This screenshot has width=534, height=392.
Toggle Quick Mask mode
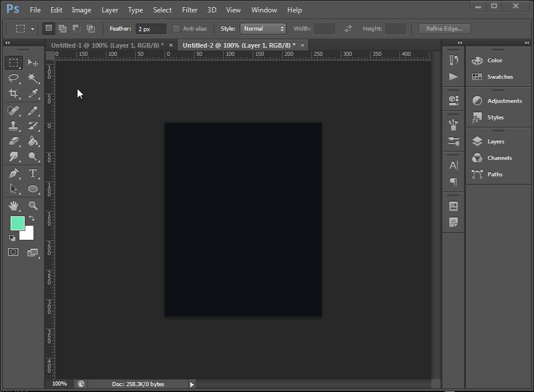14,252
